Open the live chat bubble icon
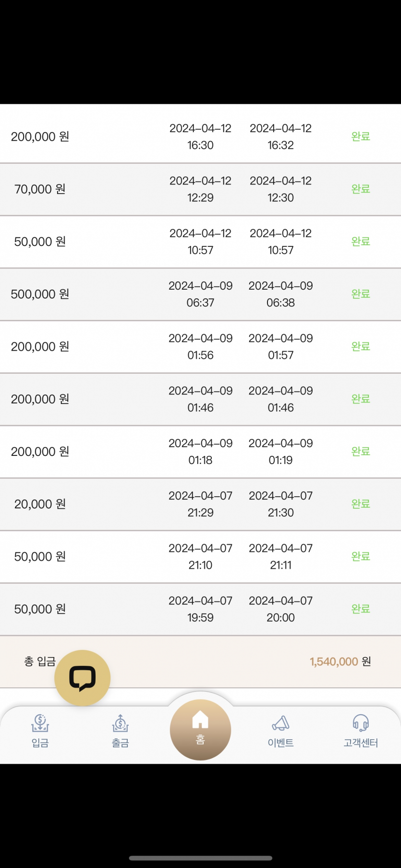The image size is (401, 868). 82,678
